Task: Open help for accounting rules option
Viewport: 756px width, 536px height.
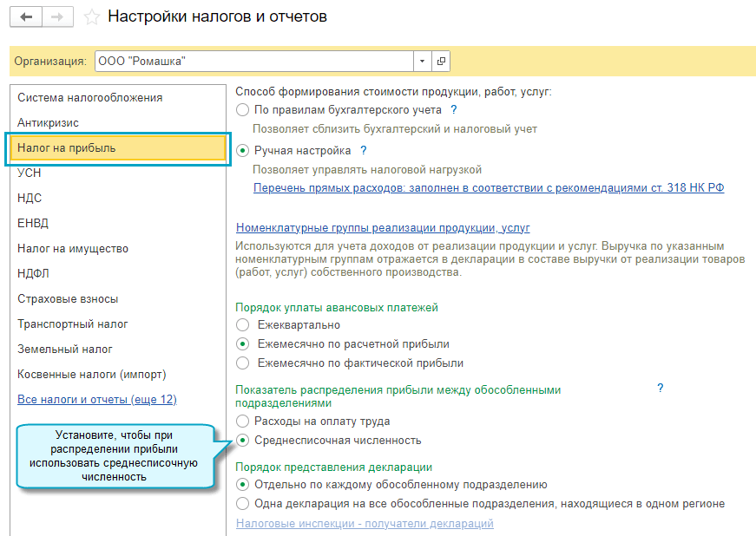Action: (453, 110)
